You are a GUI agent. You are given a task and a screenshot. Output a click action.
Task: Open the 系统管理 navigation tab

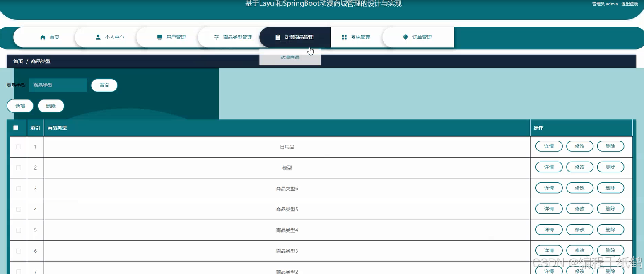pyautogui.click(x=357, y=37)
